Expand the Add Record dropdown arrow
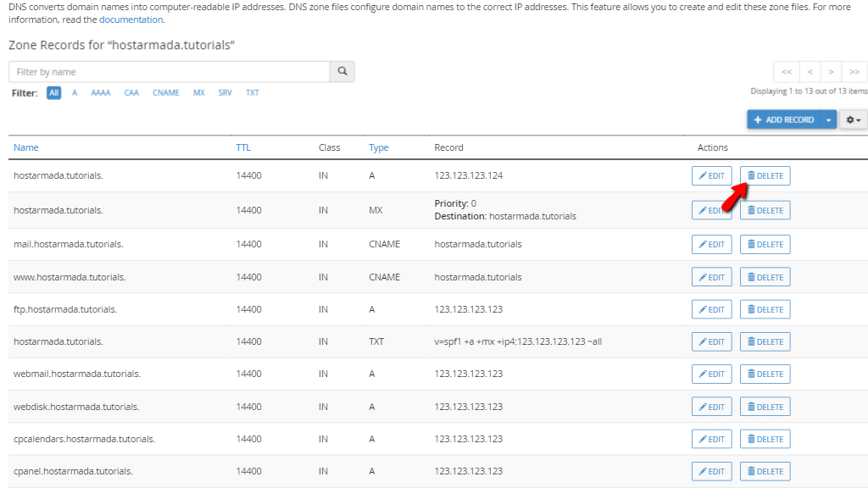Viewport: 868px width, 488px height. click(x=828, y=119)
